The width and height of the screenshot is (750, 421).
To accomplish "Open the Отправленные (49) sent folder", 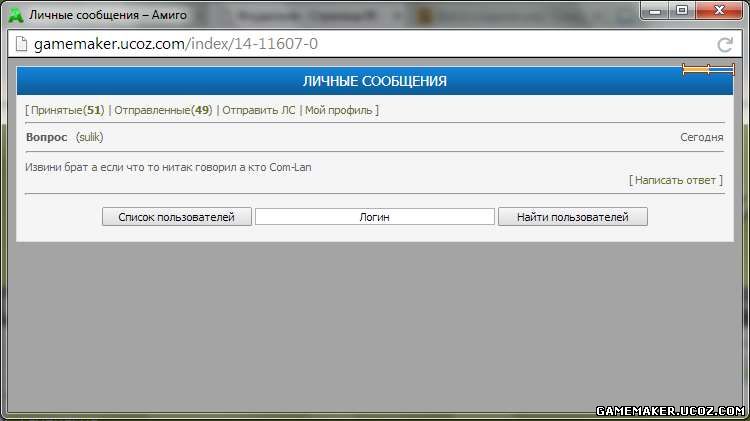I will [163, 110].
